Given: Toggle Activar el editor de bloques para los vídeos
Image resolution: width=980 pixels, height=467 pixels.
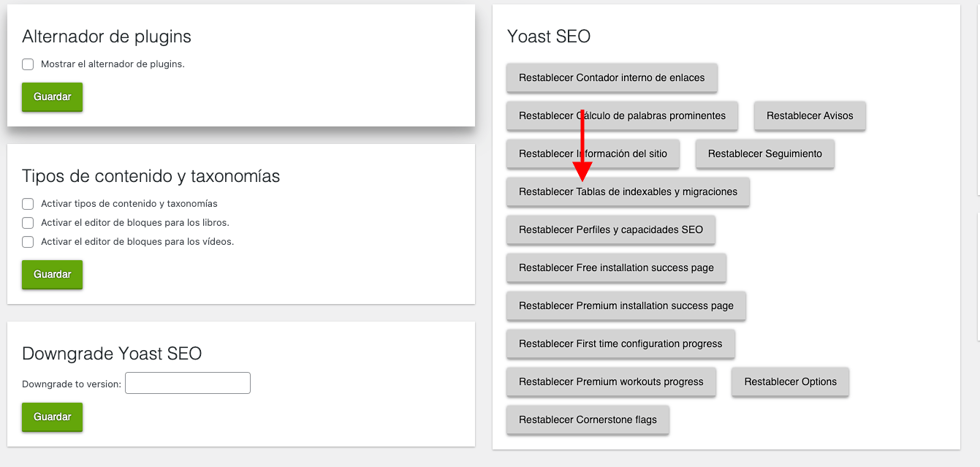Looking at the screenshot, I should tap(28, 242).
